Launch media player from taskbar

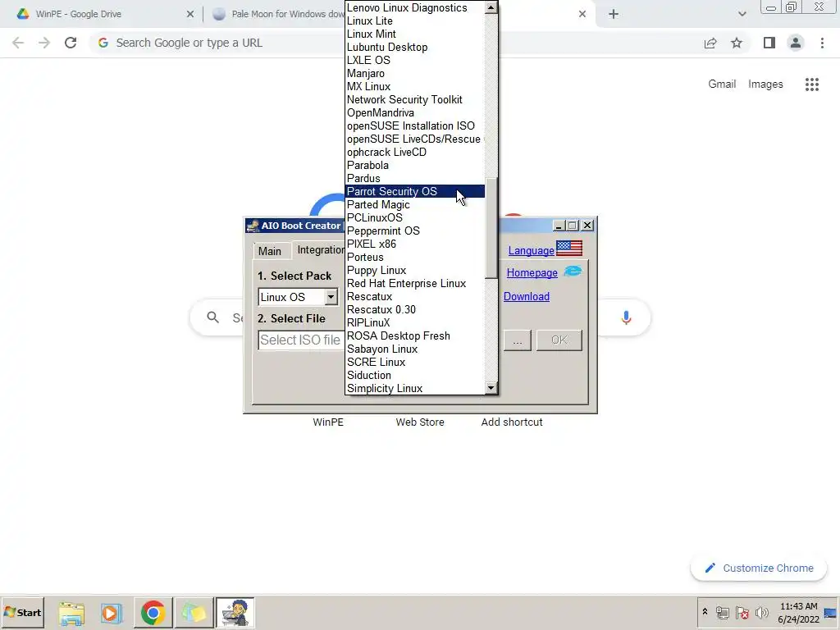(112, 612)
